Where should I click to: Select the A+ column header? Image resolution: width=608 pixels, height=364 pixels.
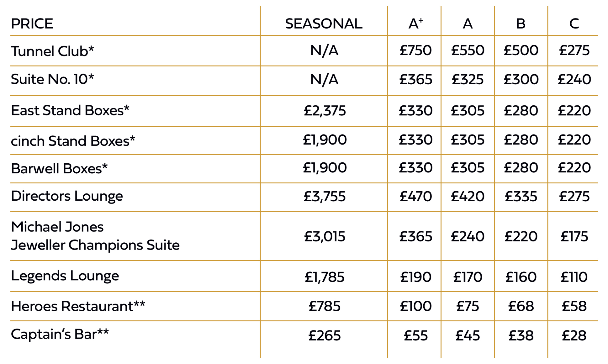point(415,24)
